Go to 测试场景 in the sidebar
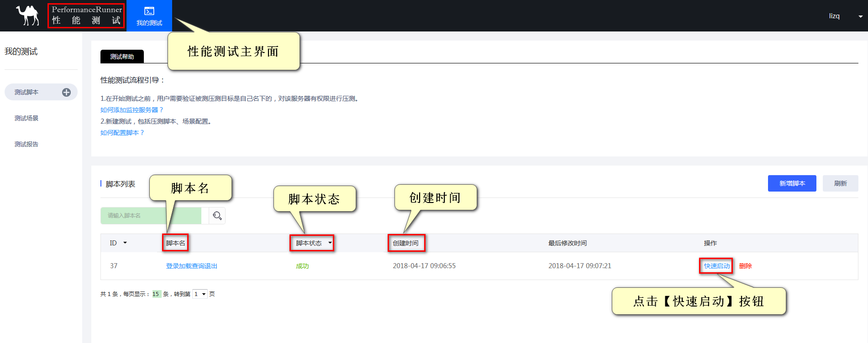The height and width of the screenshot is (343, 868). pyautogui.click(x=26, y=118)
